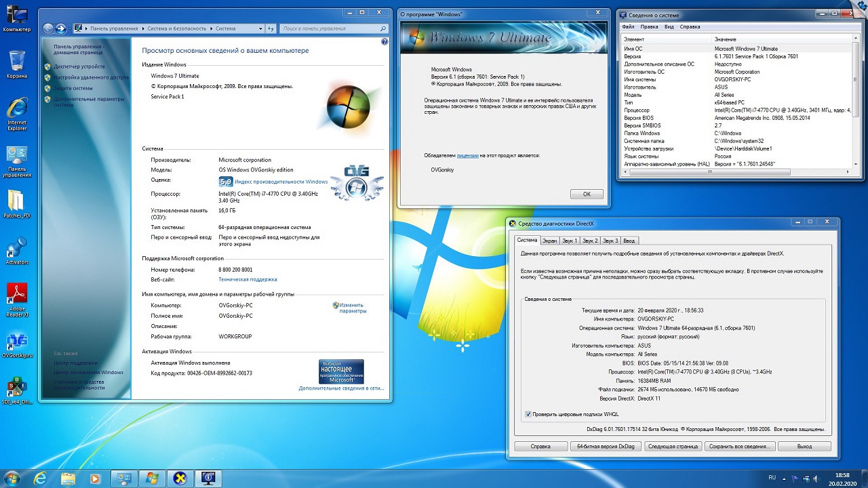The image size is (868, 488).
Task: Switch to the Экран tab in DirectX
Action: tap(549, 241)
